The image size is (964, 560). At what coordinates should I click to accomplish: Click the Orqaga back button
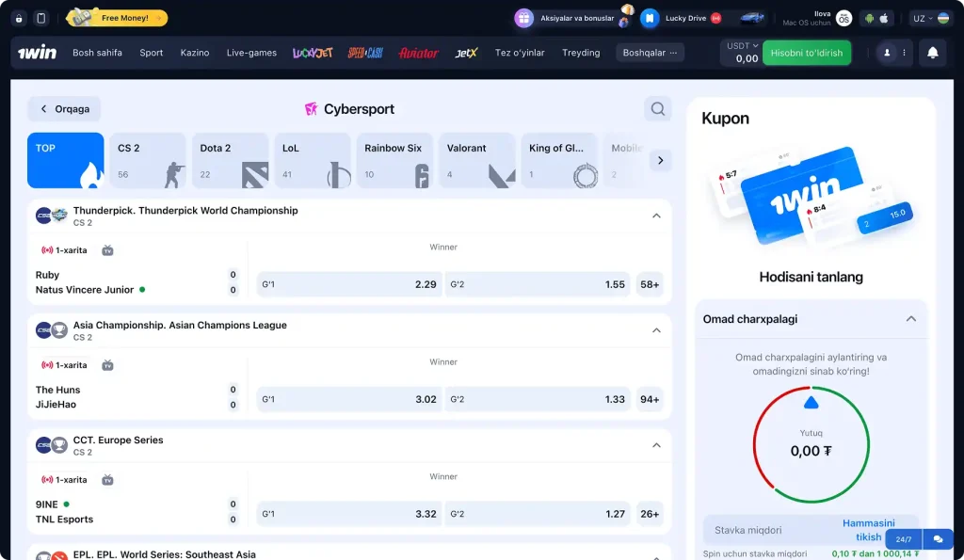(x=64, y=109)
